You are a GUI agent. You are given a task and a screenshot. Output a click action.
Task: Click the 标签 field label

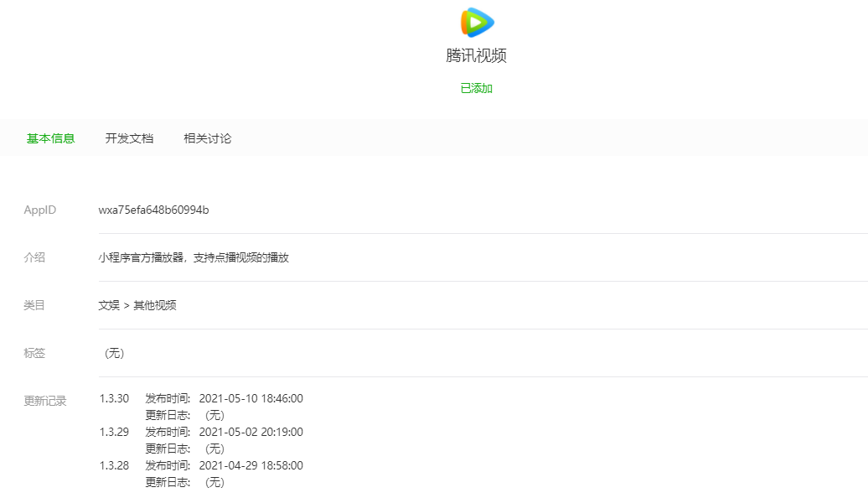(x=34, y=353)
